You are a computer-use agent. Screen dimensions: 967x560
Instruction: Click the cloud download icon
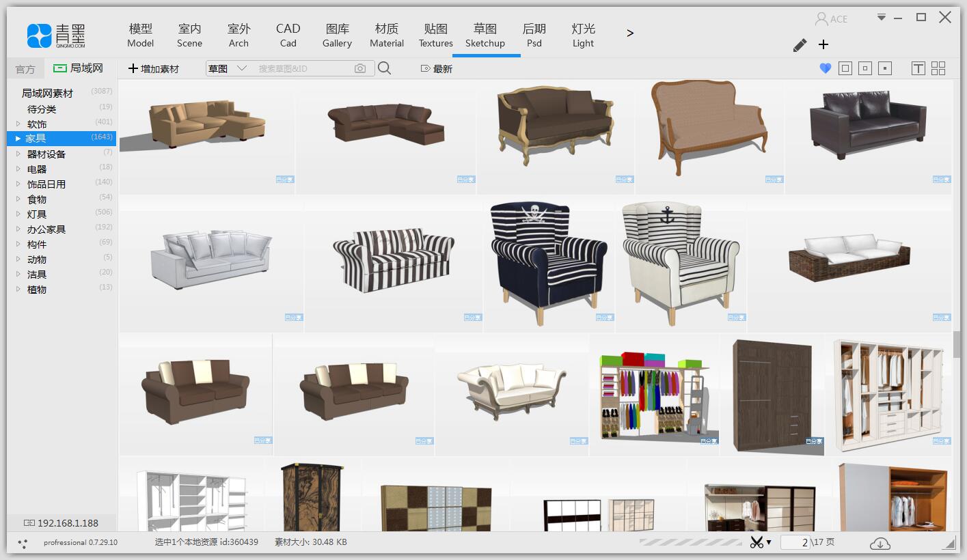pyautogui.click(x=880, y=543)
